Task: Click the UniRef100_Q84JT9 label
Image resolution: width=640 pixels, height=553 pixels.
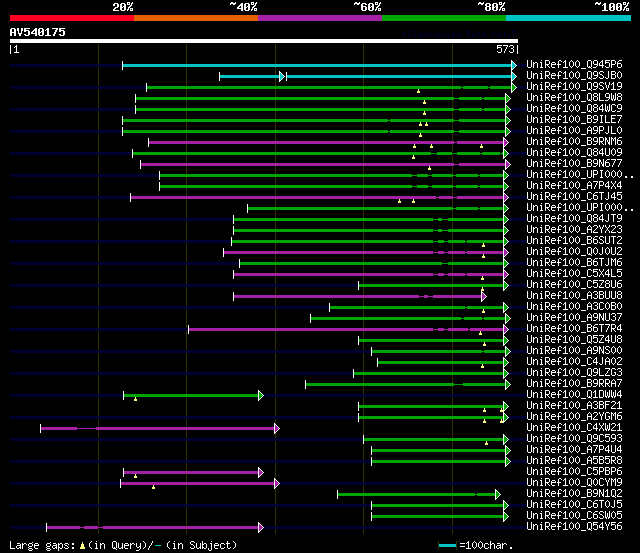Action: click(574, 219)
